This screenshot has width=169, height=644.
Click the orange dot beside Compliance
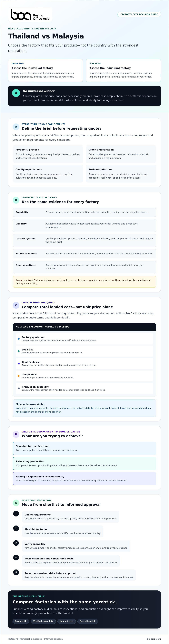tap(19, 376)
